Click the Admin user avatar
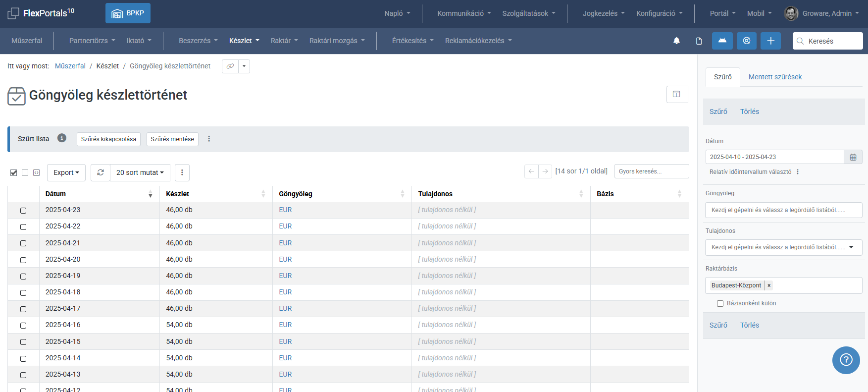 [x=791, y=13]
